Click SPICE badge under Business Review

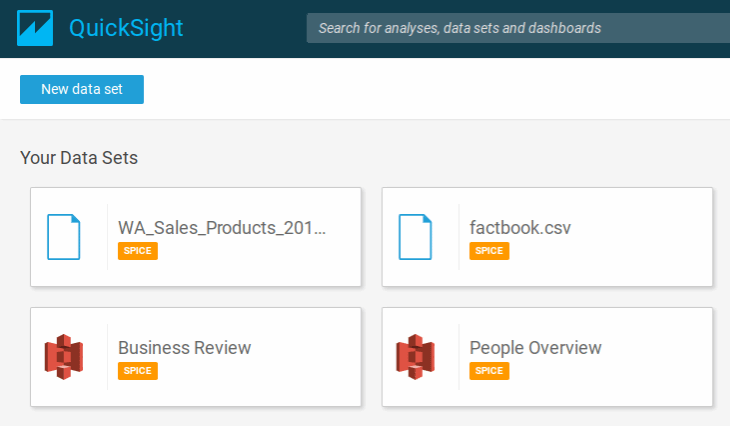pyautogui.click(x=138, y=371)
